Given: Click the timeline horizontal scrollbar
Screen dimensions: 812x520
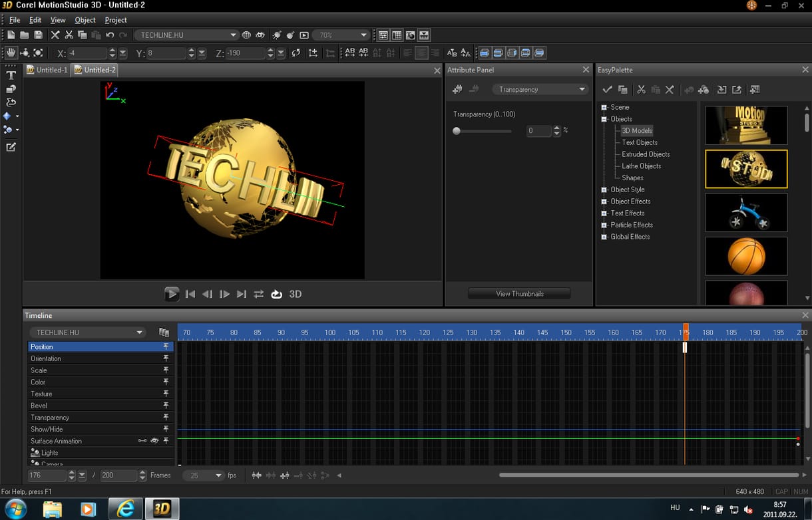Looking at the screenshot, I should 648,475.
